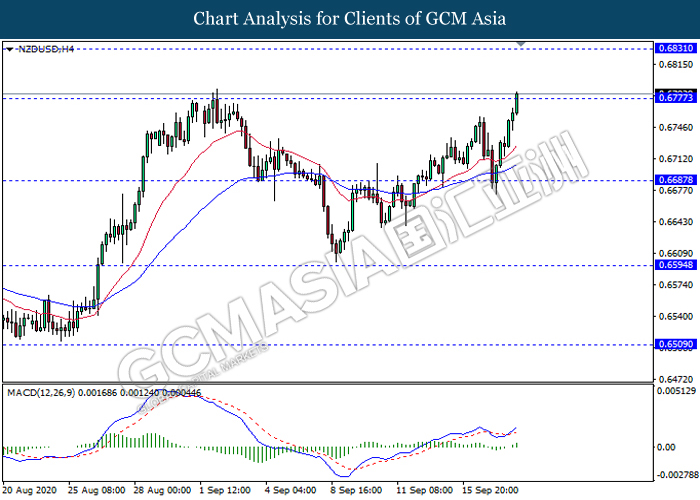Screen dimensions: 700x500
Task: Click the 0.67460 price axis value
Action: pos(676,128)
